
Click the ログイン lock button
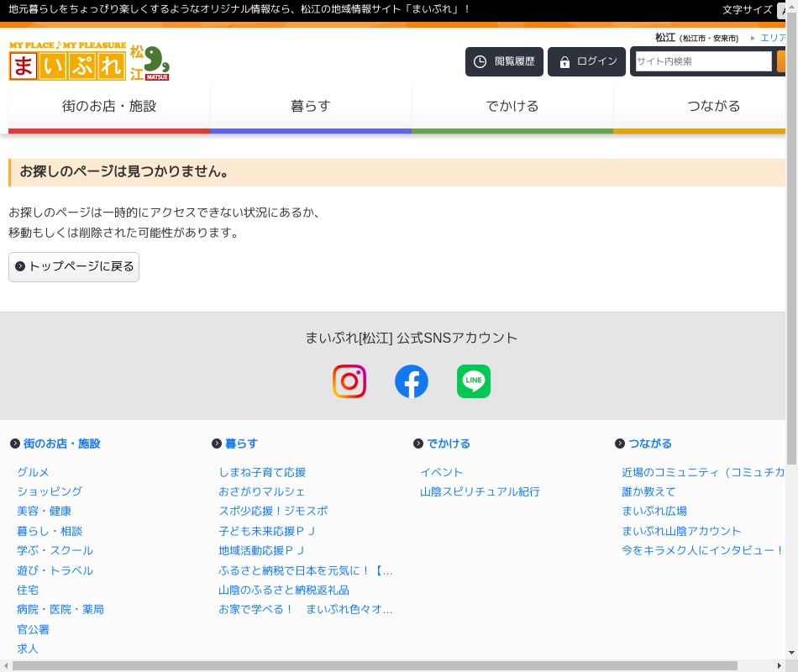pos(586,62)
